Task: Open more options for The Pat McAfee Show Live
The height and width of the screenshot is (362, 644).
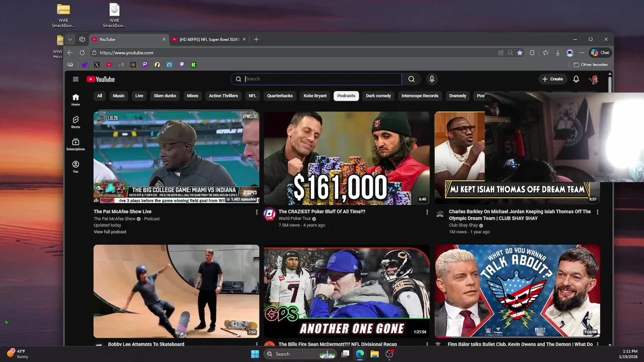Action: click(257, 212)
